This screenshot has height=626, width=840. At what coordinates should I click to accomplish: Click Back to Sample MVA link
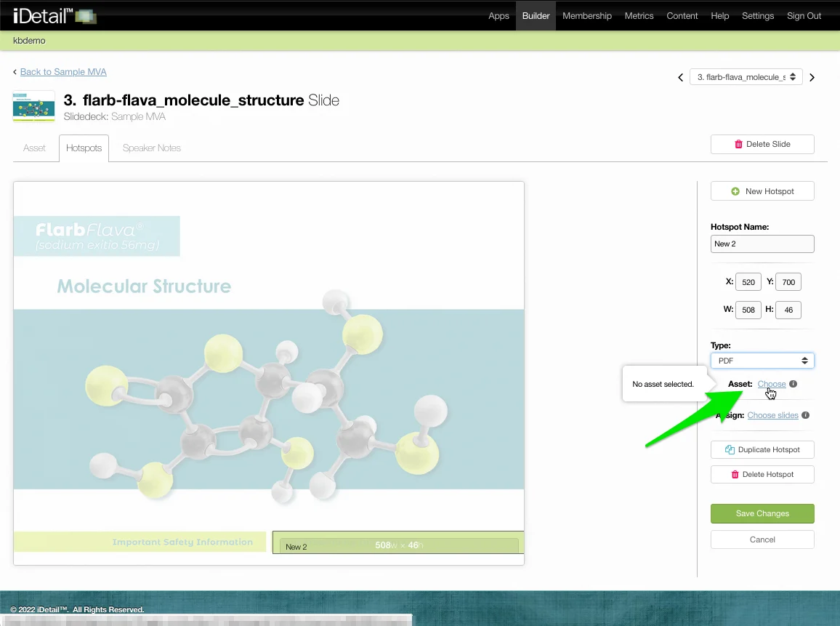point(63,72)
